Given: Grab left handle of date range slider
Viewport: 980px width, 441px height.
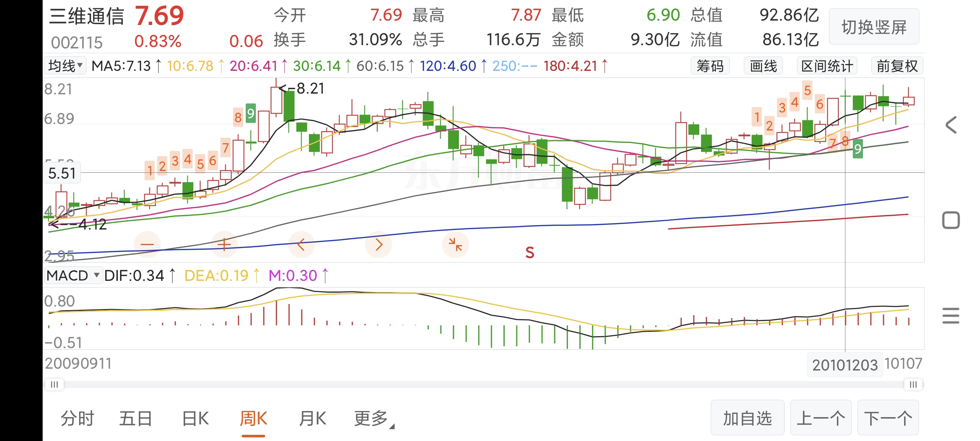Looking at the screenshot, I should (55, 384).
